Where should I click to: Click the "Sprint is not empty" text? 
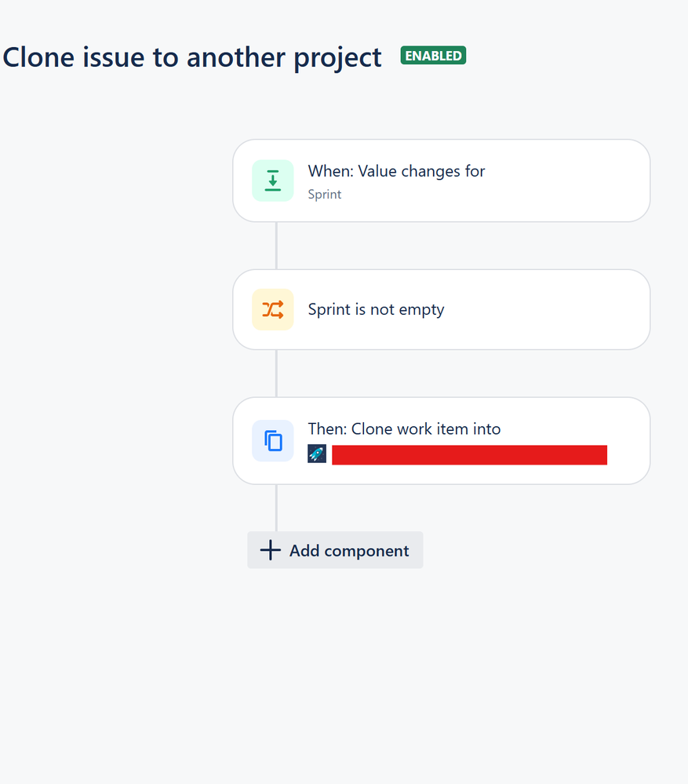pyautogui.click(x=376, y=309)
